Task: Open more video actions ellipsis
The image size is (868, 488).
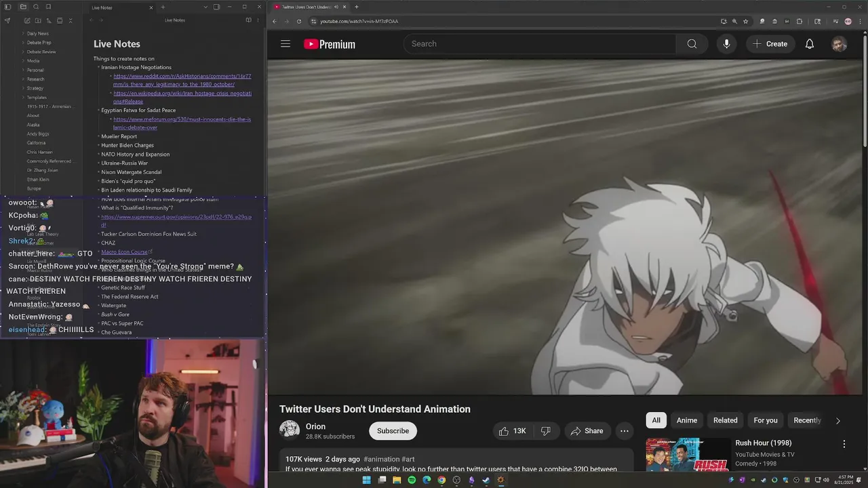Action: click(625, 431)
